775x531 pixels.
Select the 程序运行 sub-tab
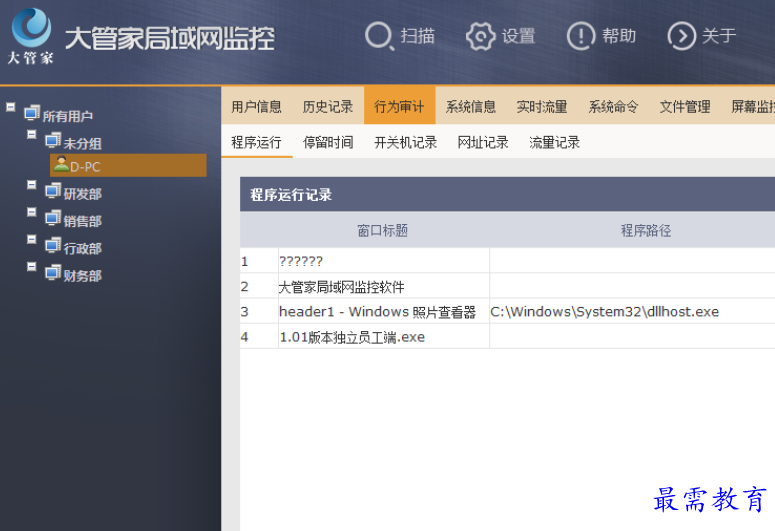coord(257,142)
